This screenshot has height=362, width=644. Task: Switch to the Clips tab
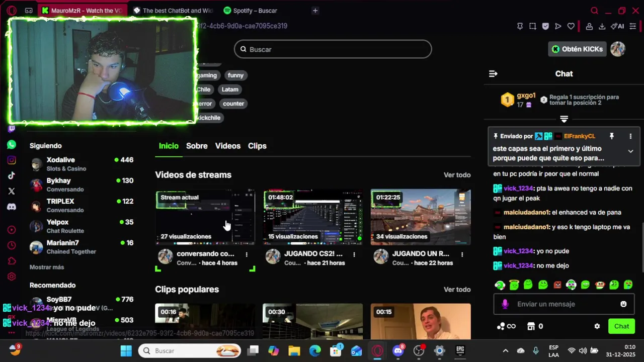coord(257,146)
